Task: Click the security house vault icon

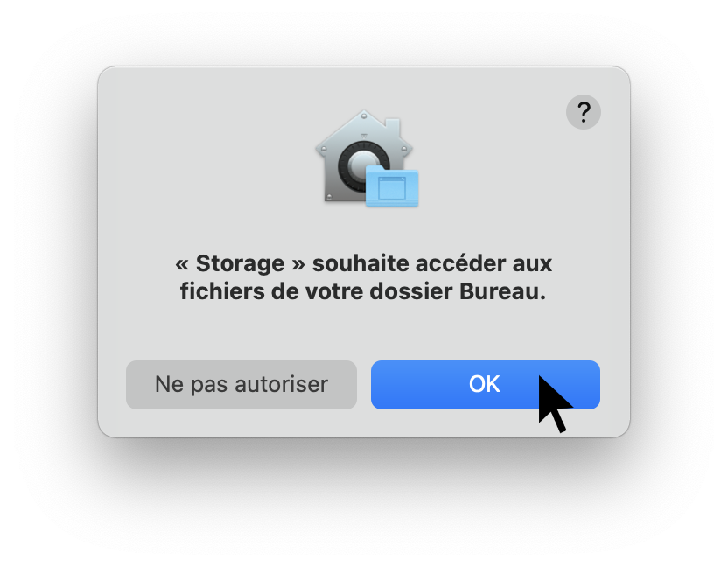Action: point(367,157)
